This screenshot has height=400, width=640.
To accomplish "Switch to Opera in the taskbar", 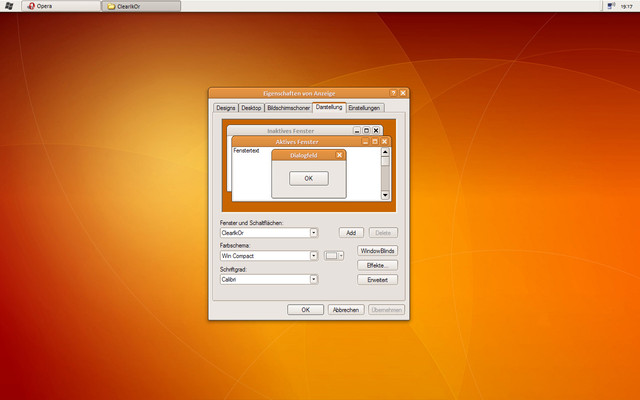I will pyautogui.click(x=61, y=6).
